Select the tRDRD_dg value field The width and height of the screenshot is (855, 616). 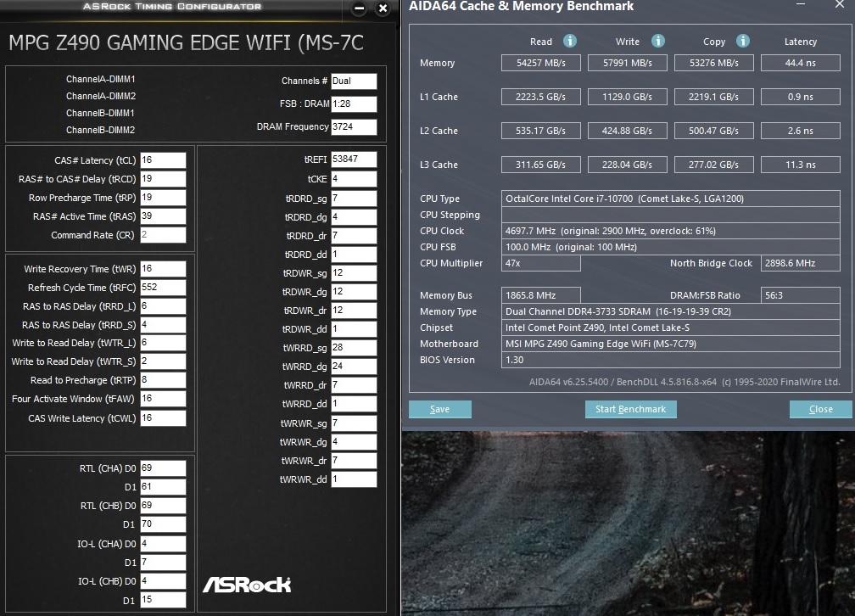point(354,217)
